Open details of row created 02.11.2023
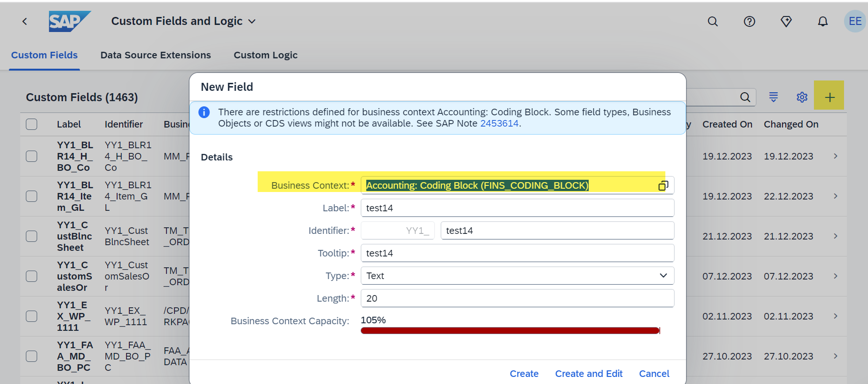The width and height of the screenshot is (868, 384). click(836, 316)
